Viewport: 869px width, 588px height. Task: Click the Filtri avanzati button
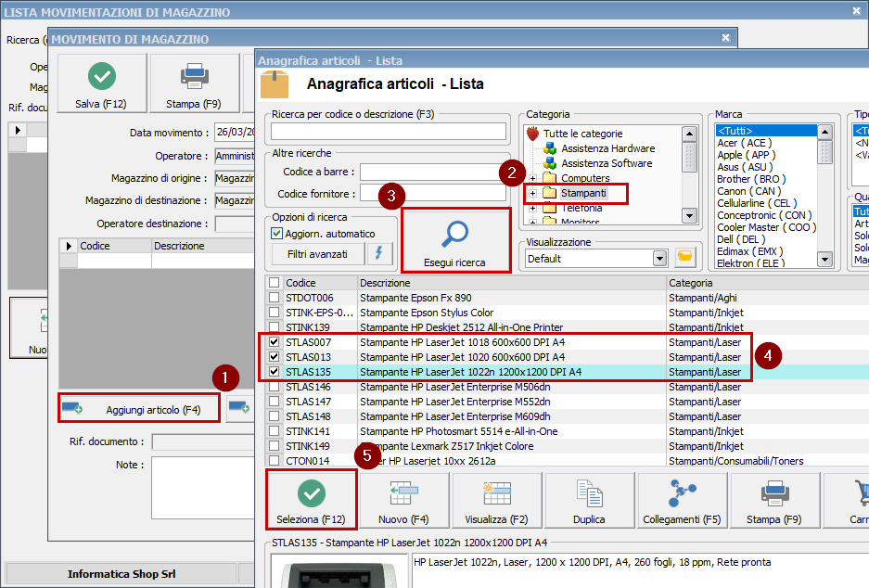point(317,254)
